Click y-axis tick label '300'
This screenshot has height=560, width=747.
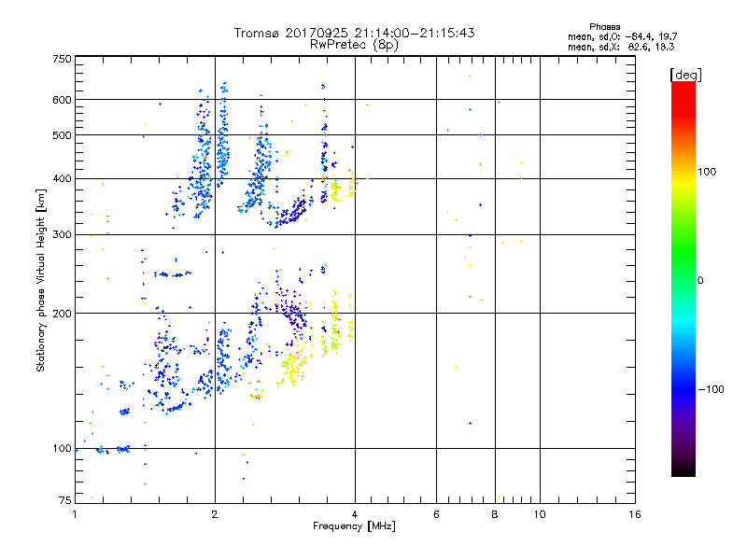click(x=62, y=235)
